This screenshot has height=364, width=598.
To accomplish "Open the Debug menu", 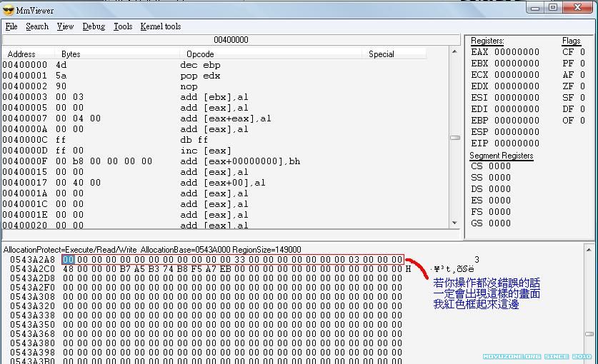I will [x=94, y=26].
